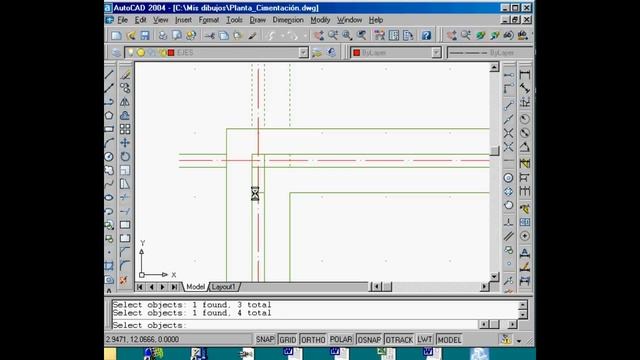Image resolution: width=640 pixels, height=360 pixels.
Task: Click the Open drawing icon
Action: coord(131,36)
